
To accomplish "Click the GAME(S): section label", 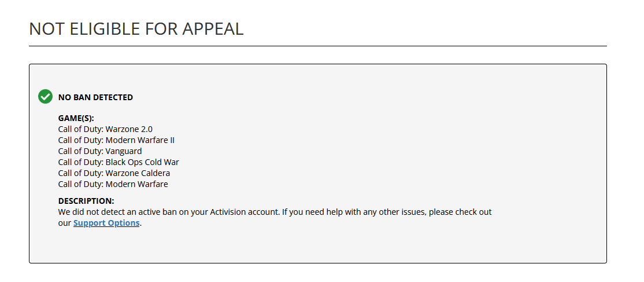I will 76,119.
